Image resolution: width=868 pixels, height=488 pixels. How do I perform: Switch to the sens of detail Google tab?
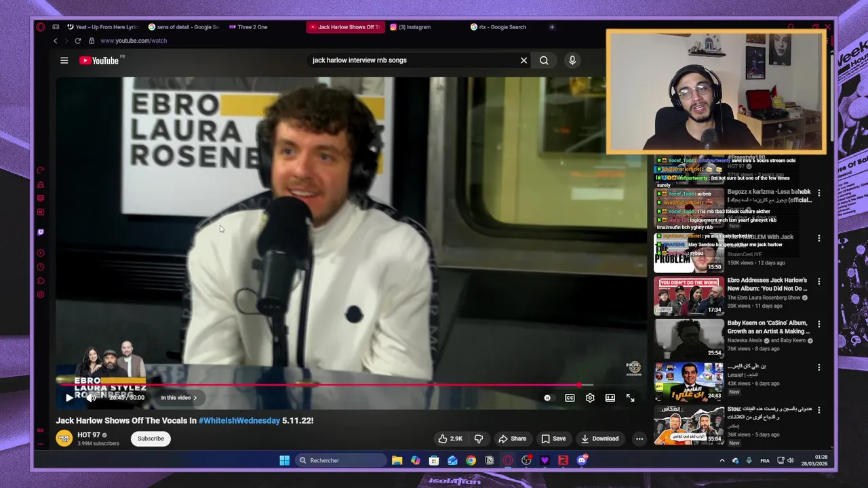tap(184, 27)
